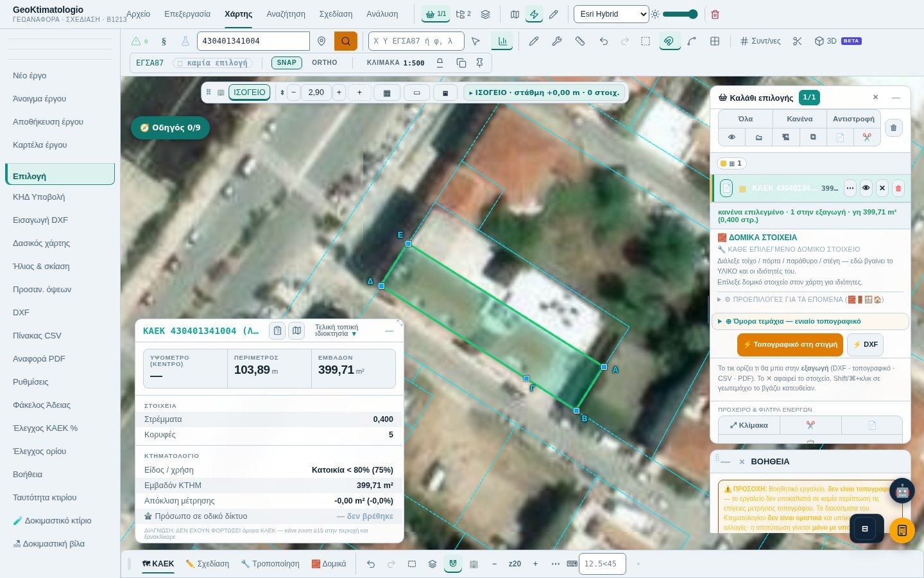Click the robot assistant floating icon
The width and height of the screenshot is (924, 578).
click(902, 491)
